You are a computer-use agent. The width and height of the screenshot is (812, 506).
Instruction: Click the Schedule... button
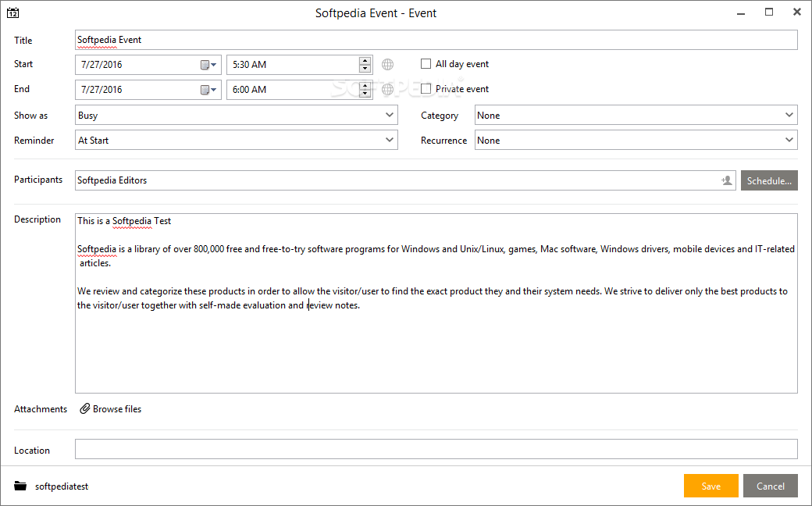tap(769, 180)
